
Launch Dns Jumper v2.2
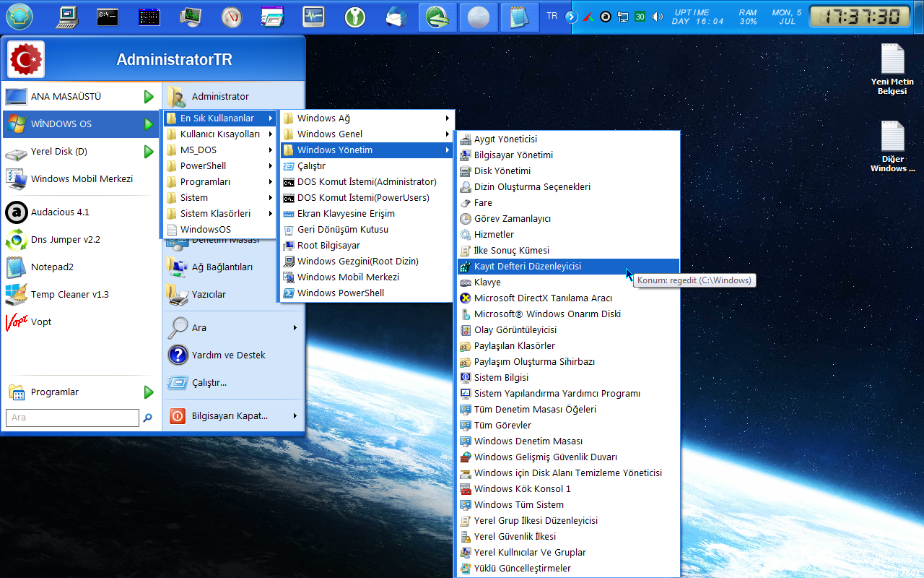[x=81, y=240]
